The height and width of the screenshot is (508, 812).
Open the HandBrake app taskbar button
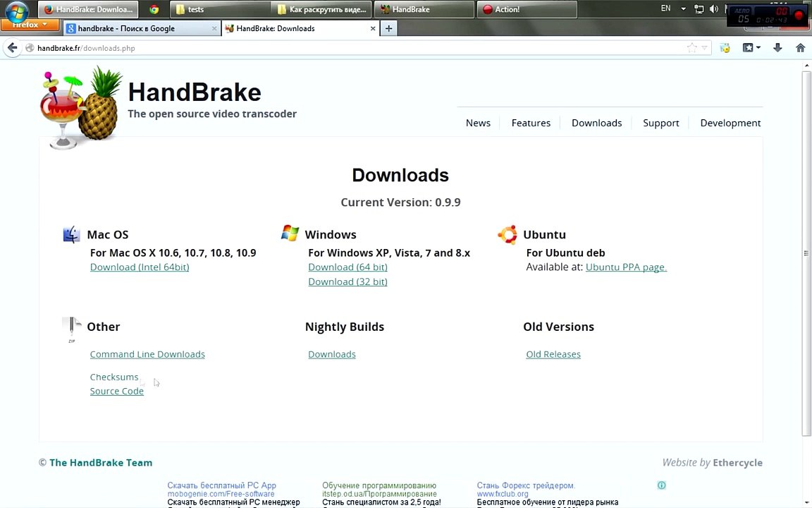click(x=424, y=9)
